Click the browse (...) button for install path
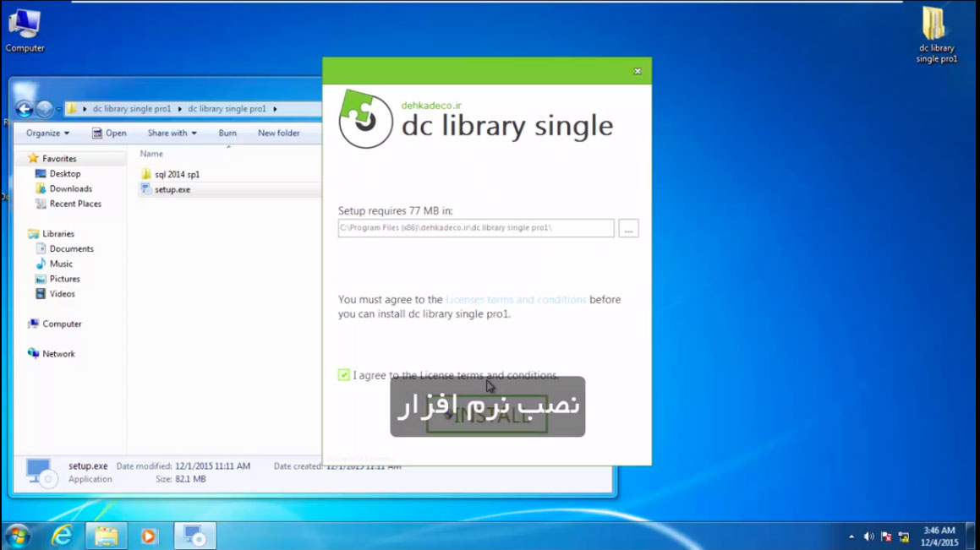The width and height of the screenshot is (980, 550). tap(628, 228)
